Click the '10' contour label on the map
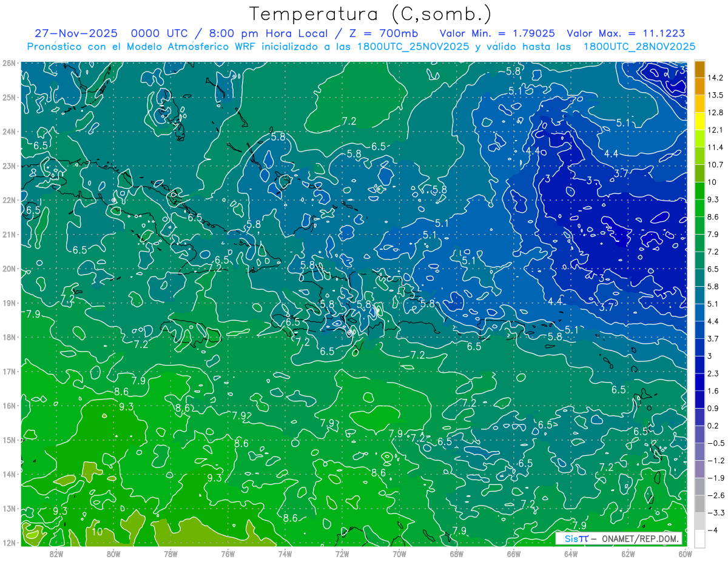The width and height of the screenshot is (728, 562). pyautogui.click(x=97, y=532)
